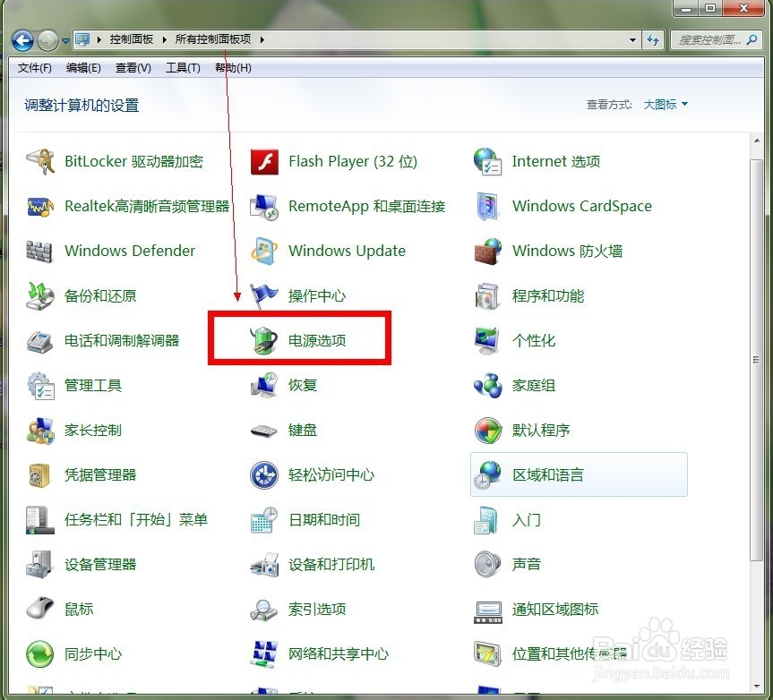This screenshot has height=700, width=773.
Task: Open 家庭组 icon
Action: [487, 386]
